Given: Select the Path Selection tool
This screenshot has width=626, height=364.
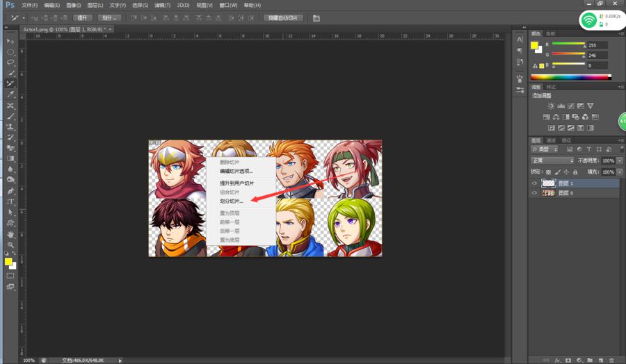Looking at the screenshot, I should click(10, 213).
